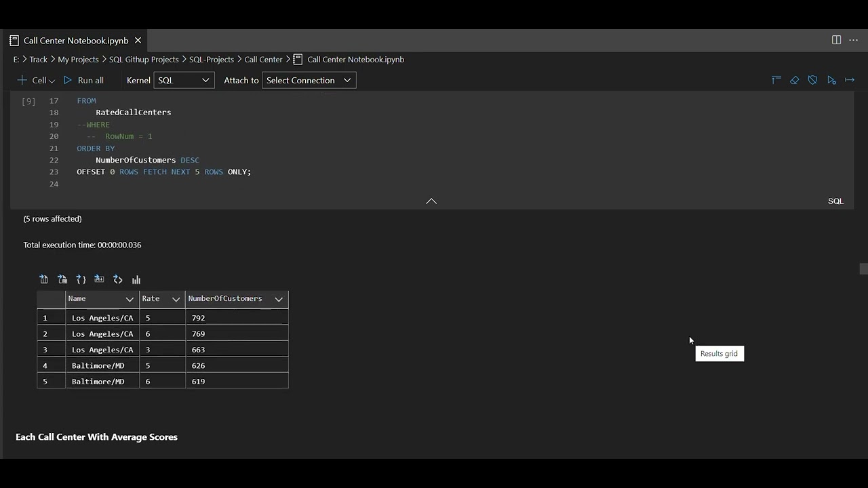Click code line 18 RatedCallCenters
The width and height of the screenshot is (868, 488).
[x=133, y=113]
